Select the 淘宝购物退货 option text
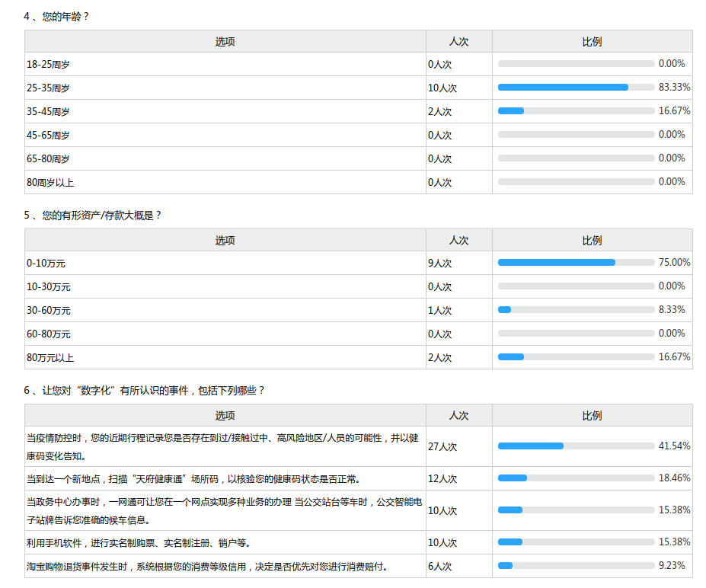The height and width of the screenshot is (588, 706). click(x=207, y=567)
